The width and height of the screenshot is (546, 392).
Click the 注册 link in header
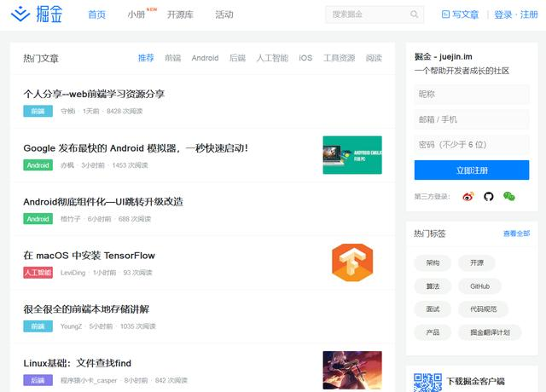click(529, 14)
